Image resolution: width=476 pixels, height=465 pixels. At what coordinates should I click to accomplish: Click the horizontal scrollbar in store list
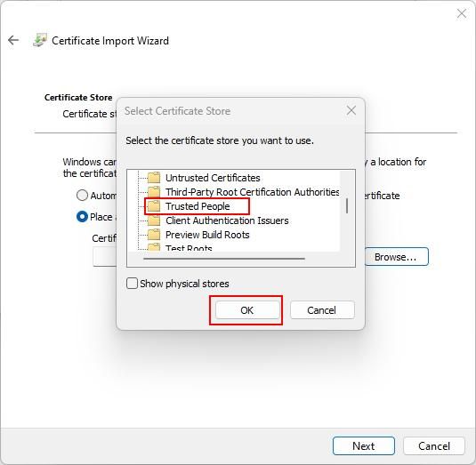click(x=224, y=259)
